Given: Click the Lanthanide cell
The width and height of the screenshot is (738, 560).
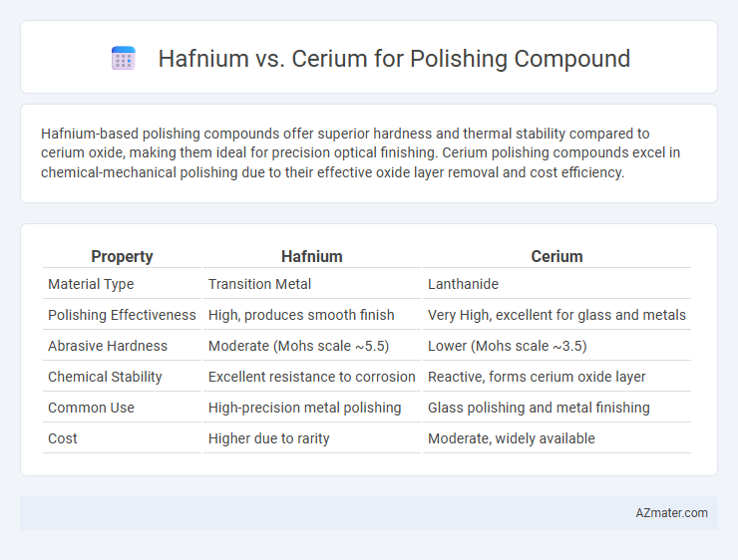Looking at the screenshot, I should click(463, 284).
